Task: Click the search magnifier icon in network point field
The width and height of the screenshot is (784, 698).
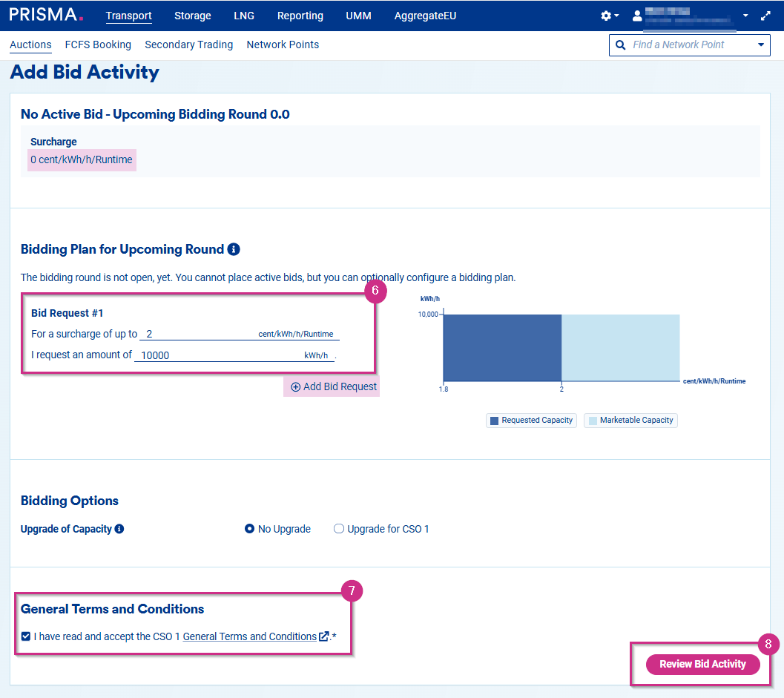Action: click(620, 45)
